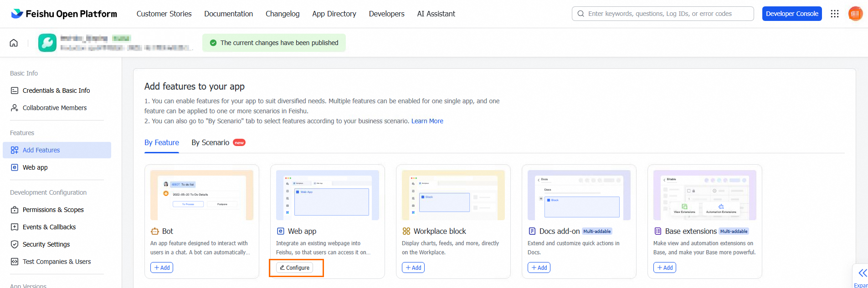
Task: Click the Events & Callbacks icon
Action: click(15, 227)
